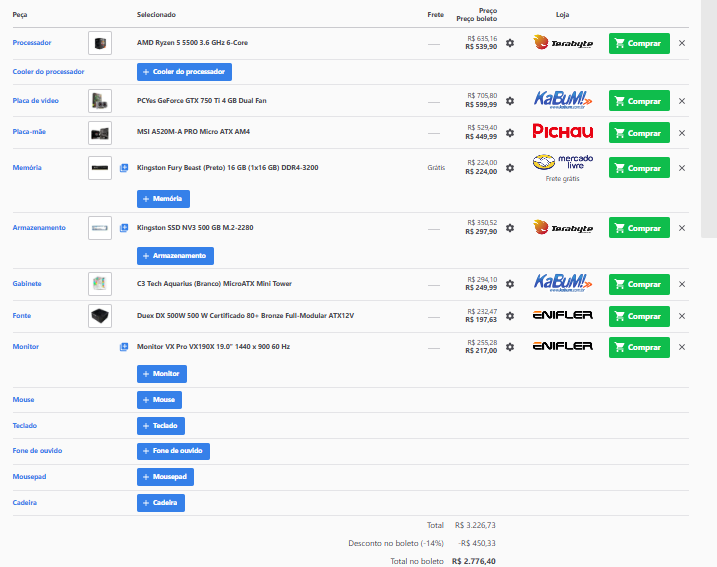Add a Cadeira to the build
Viewport: 717px width, 567px height.
pos(161,503)
